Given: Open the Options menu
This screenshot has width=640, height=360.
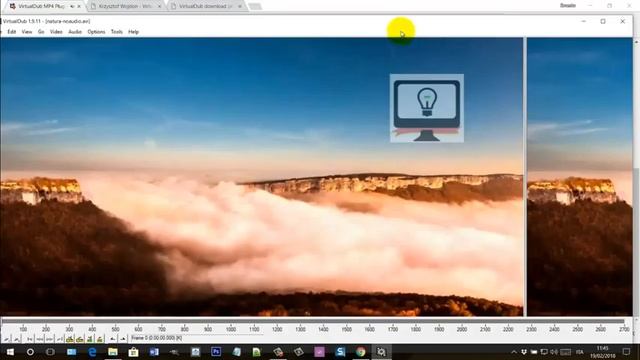Looking at the screenshot, I should tap(96, 32).
